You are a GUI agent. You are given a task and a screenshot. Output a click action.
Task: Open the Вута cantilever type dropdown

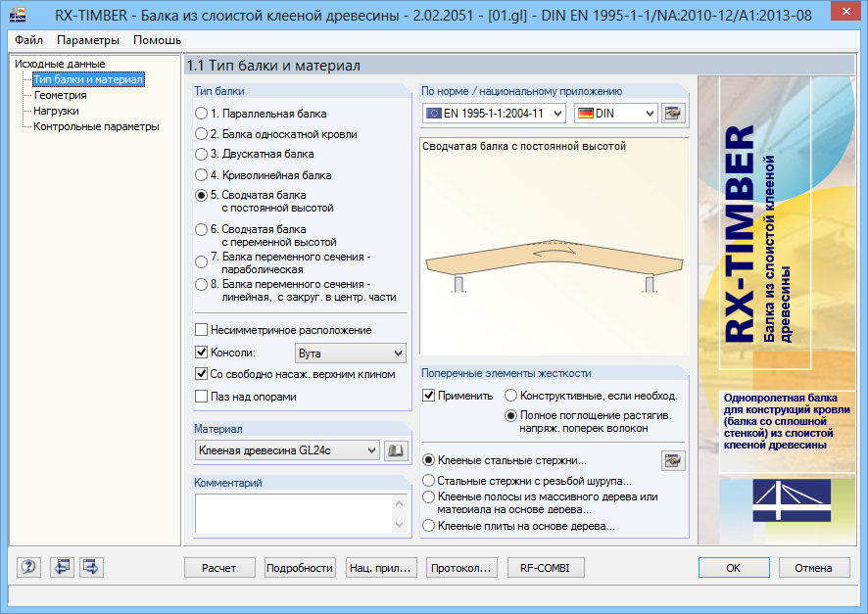pos(350,353)
